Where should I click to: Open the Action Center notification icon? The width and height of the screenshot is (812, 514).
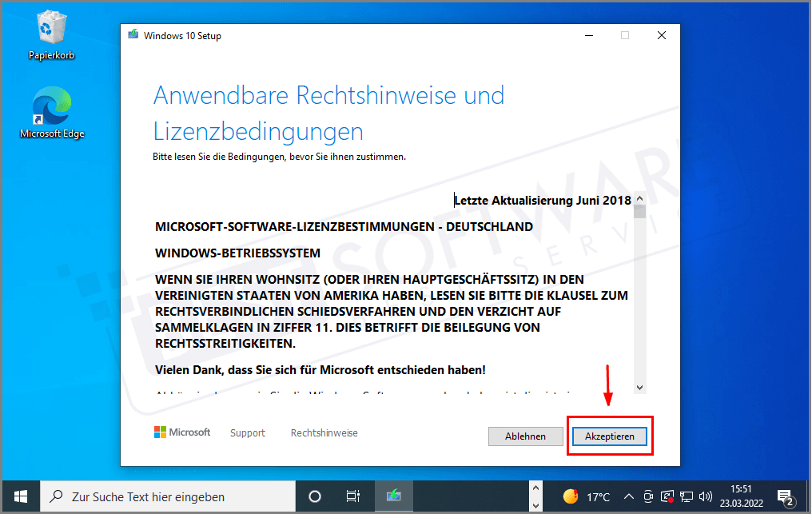pos(784,496)
